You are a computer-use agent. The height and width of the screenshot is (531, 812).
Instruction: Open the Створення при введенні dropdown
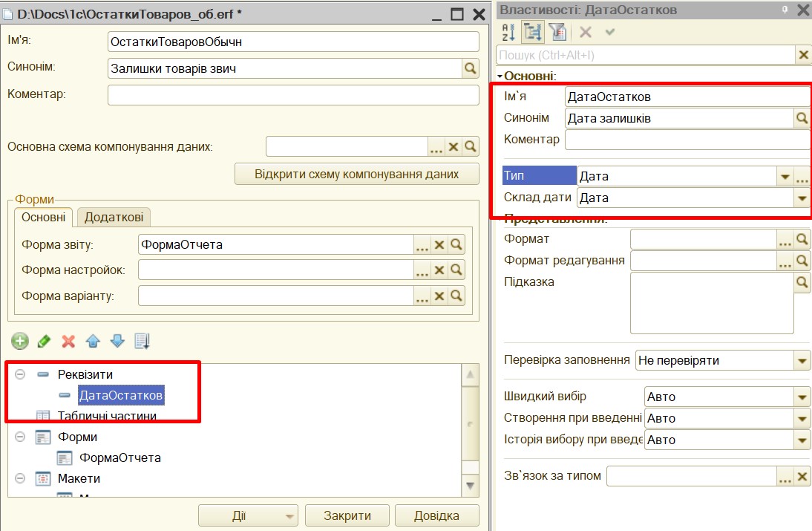coord(802,419)
